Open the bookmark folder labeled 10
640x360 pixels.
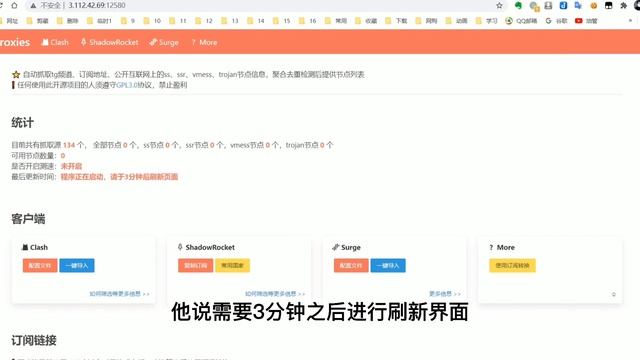coord(152,21)
